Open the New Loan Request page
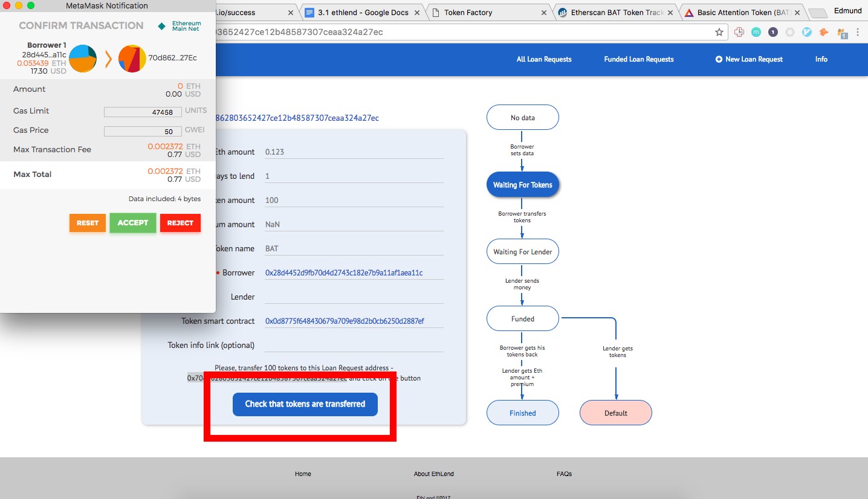 pos(749,59)
